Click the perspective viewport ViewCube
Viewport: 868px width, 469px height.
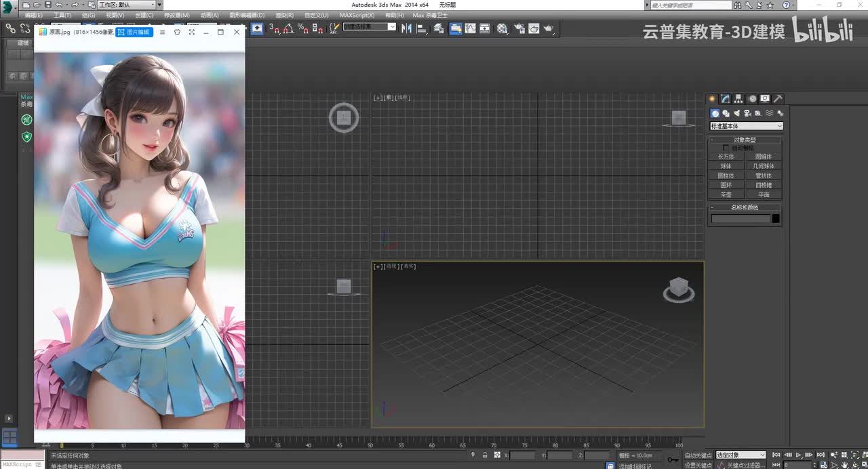679,289
